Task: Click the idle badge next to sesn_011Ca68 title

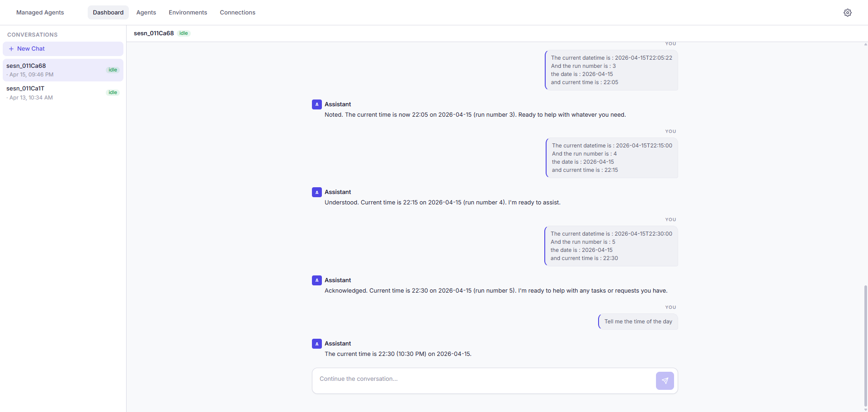Action: 184,33
